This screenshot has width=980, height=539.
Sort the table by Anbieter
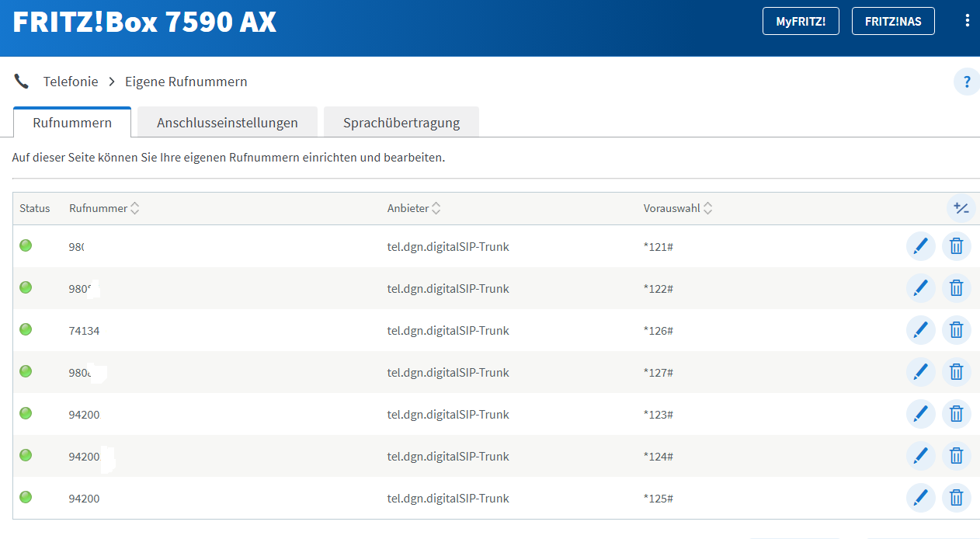(x=414, y=208)
